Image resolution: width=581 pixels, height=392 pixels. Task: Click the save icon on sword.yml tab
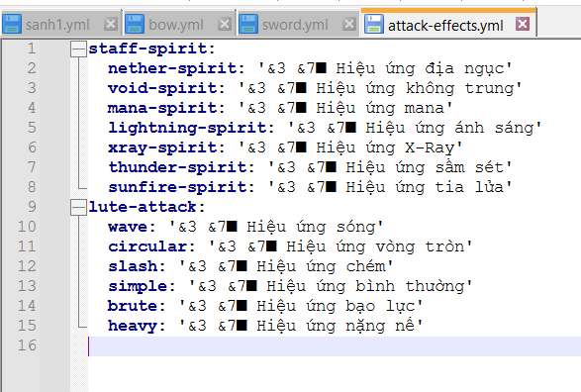click(248, 24)
